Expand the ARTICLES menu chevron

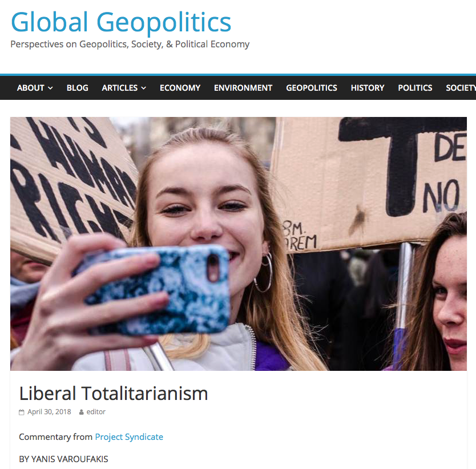144,88
